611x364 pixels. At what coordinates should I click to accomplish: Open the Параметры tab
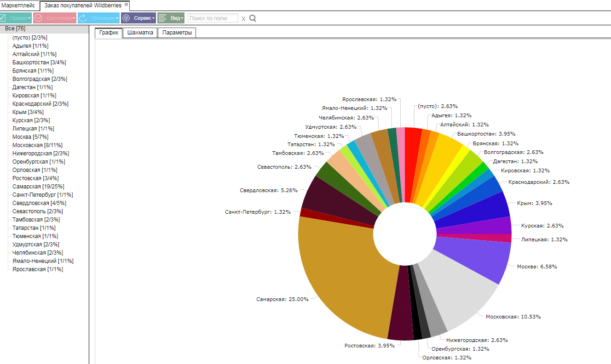pyautogui.click(x=177, y=33)
